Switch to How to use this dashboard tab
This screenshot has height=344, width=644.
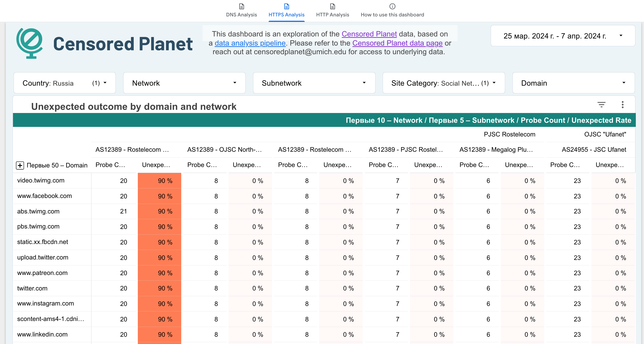[x=392, y=15]
